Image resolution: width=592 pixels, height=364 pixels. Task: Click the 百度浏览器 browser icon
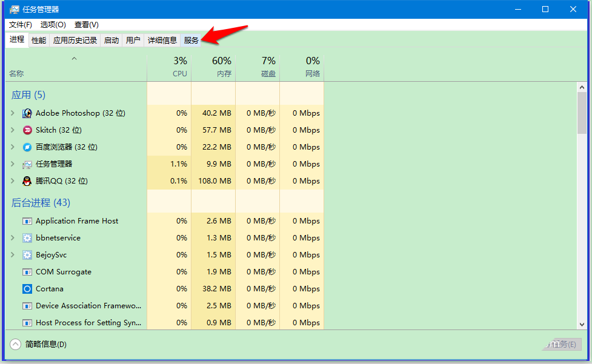(27, 147)
